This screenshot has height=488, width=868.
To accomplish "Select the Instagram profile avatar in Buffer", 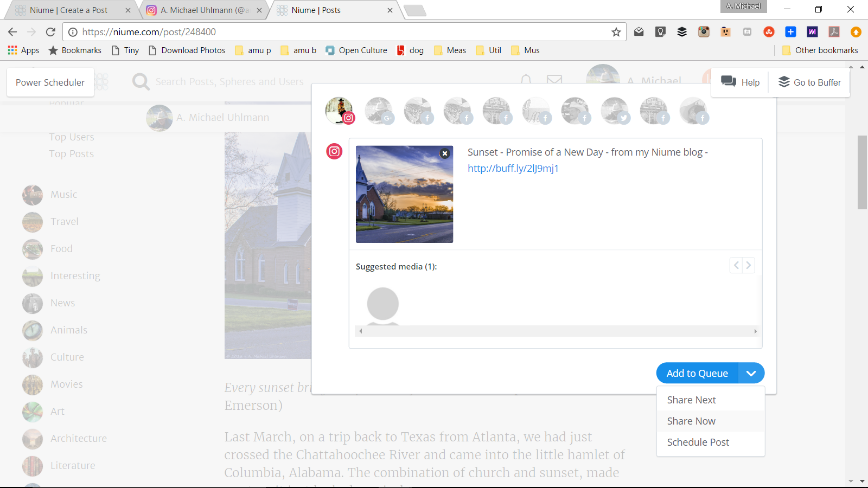I will point(339,110).
